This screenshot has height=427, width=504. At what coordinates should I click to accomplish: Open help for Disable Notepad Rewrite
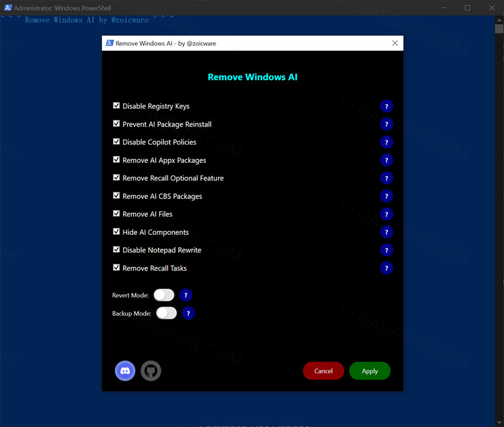click(386, 250)
